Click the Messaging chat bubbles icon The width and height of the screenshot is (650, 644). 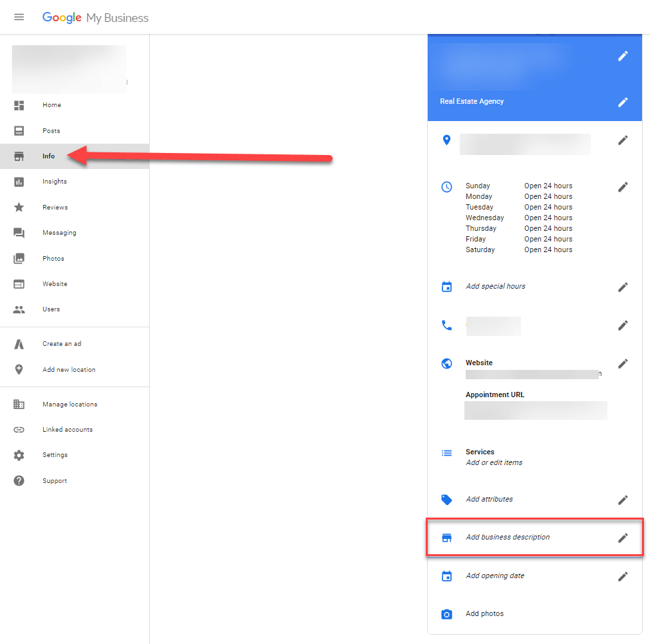click(x=19, y=233)
